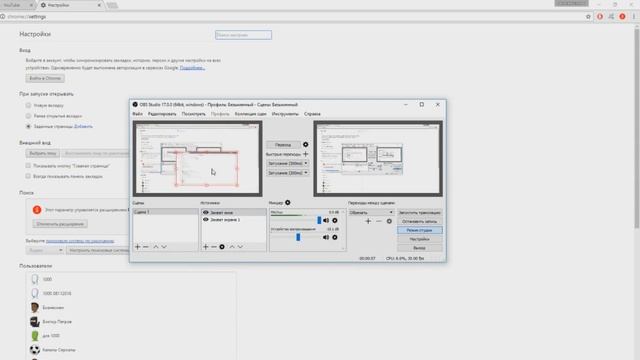
Task: Mute the playback device speaker icon
Action: [x=326, y=237]
